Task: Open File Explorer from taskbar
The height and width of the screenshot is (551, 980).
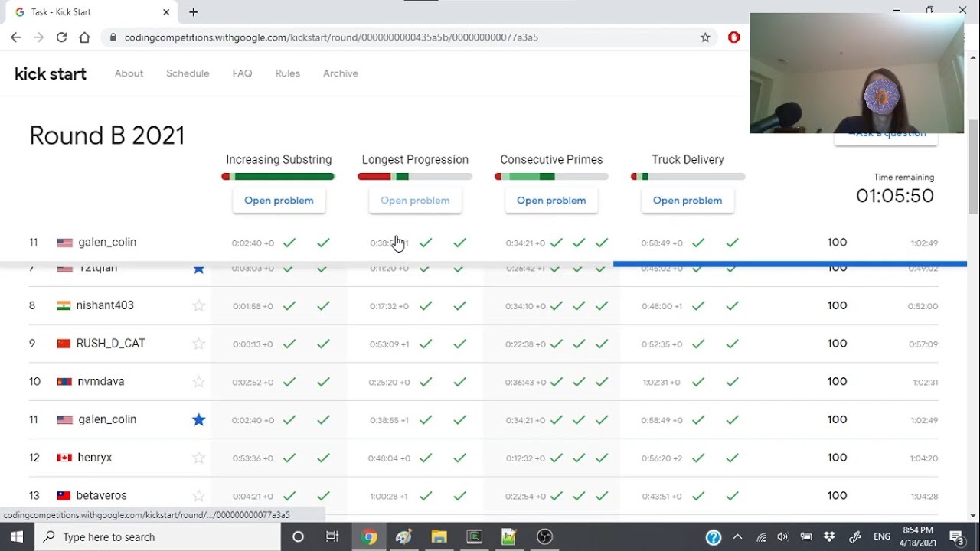Action: (439, 536)
